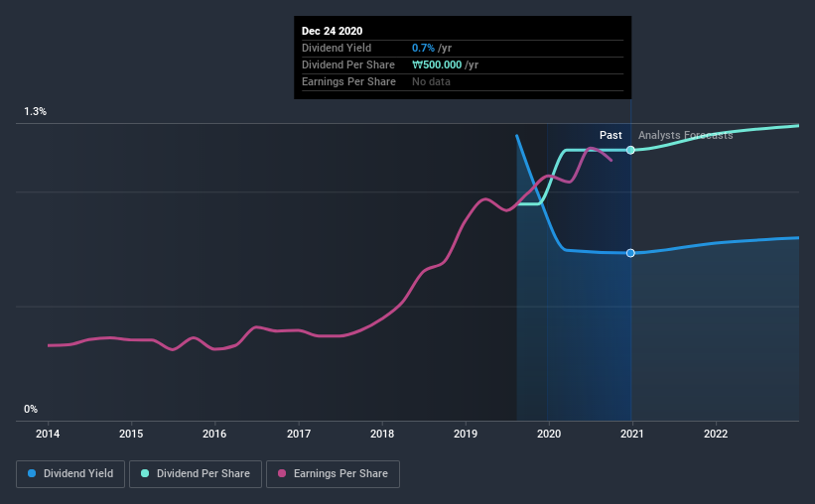Click the blue Dividend Yield legend dot
The width and height of the screenshot is (815, 504).
click(32, 473)
